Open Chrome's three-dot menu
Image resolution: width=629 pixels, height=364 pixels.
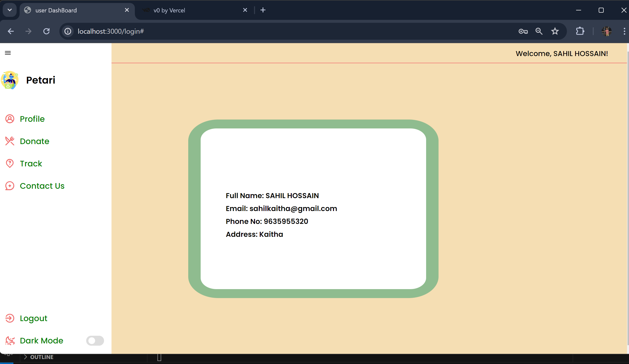[624, 31]
